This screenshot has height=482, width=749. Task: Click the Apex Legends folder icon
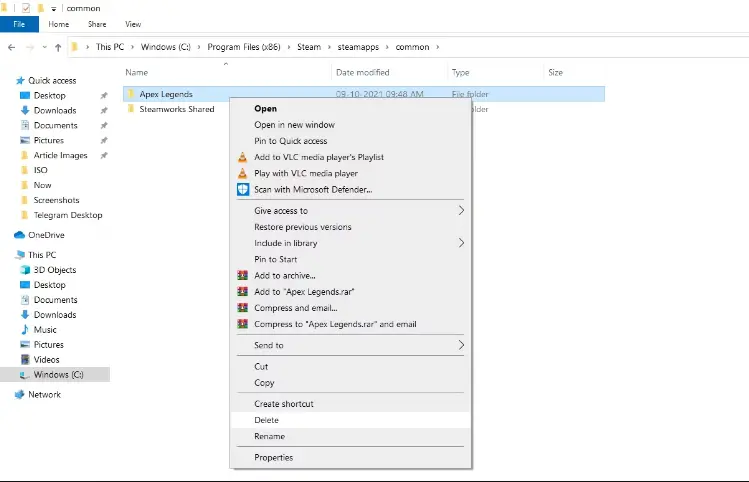click(x=131, y=94)
